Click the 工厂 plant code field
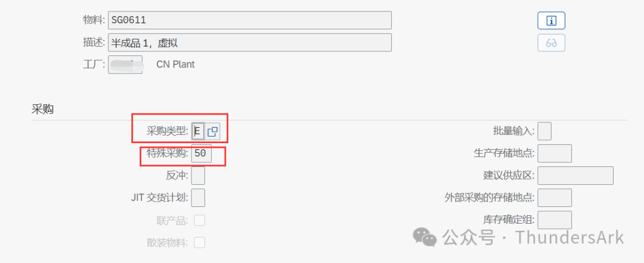The height and width of the screenshot is (263, 644). 125,64
